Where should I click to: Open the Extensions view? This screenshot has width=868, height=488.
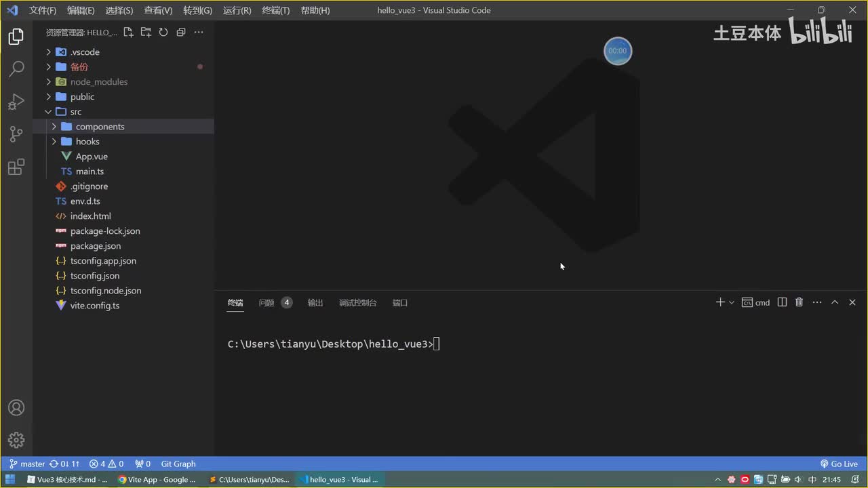tap(16, 167)
